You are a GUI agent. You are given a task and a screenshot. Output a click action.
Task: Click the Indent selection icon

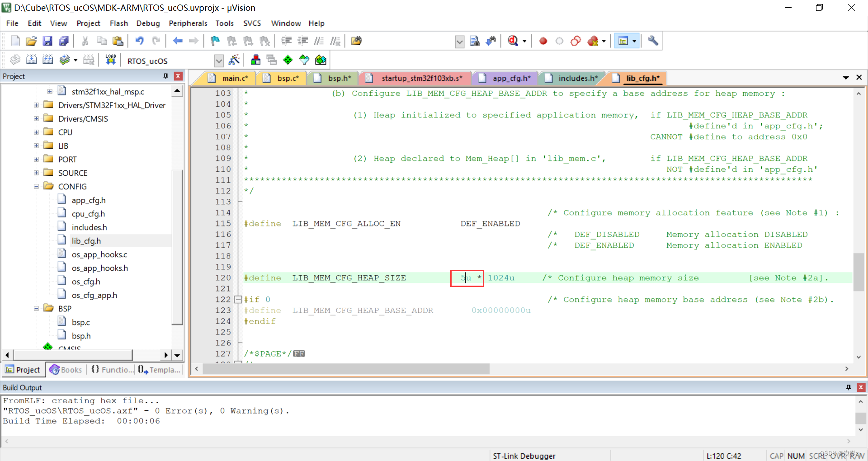(286, 41)
